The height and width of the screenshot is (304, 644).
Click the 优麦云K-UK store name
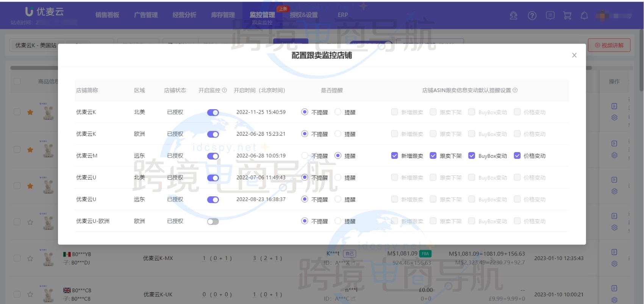158,295
